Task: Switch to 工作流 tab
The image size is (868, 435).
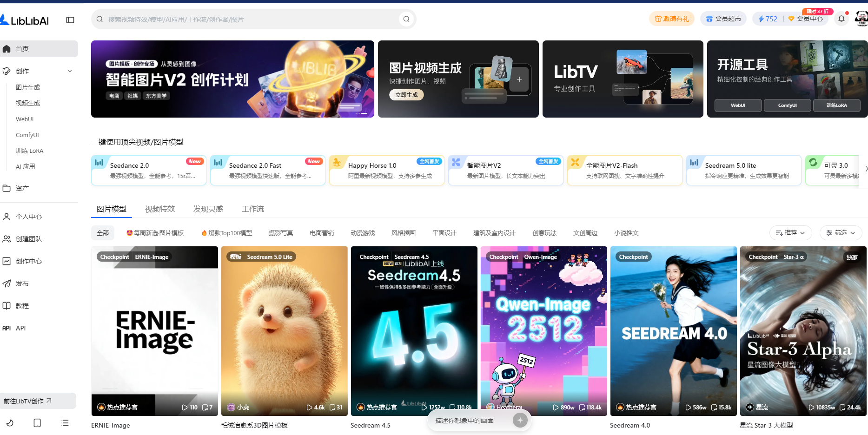Action: [x=253, y=209]
